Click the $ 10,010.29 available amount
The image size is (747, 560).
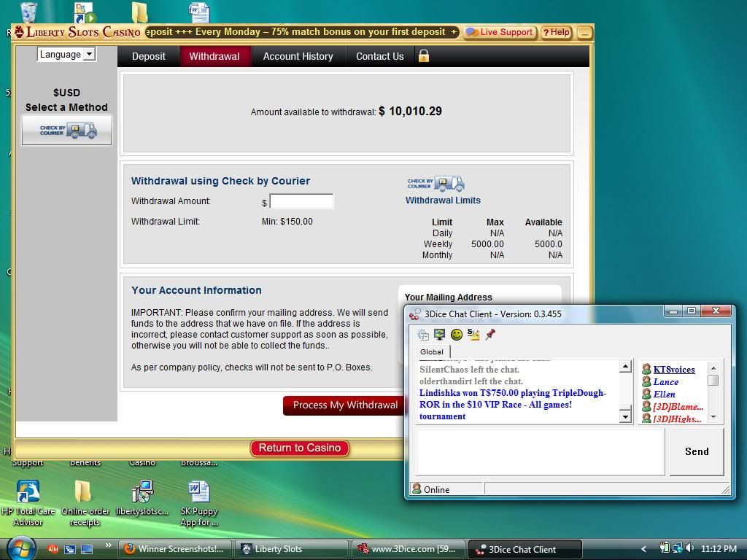pos(410,112)
